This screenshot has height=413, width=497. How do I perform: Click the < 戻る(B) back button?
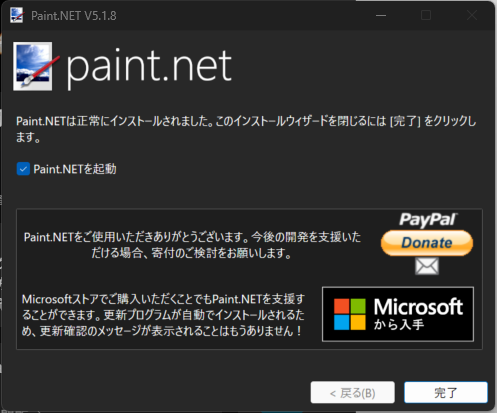(353, 393)
